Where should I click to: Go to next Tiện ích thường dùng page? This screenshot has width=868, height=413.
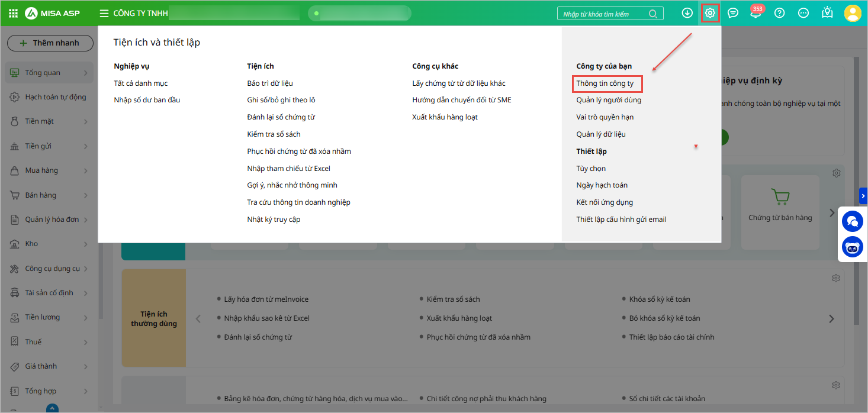[x=831, y=319]
